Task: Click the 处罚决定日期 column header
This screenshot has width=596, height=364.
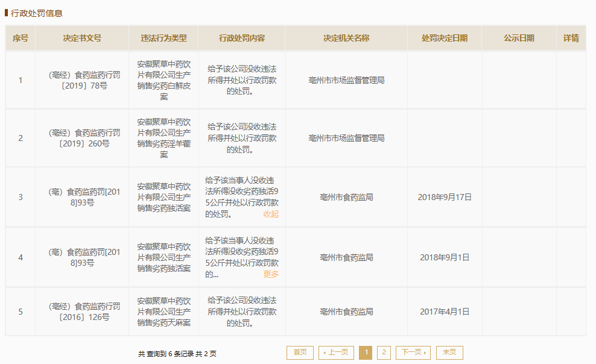Action: tap(445, 38)
